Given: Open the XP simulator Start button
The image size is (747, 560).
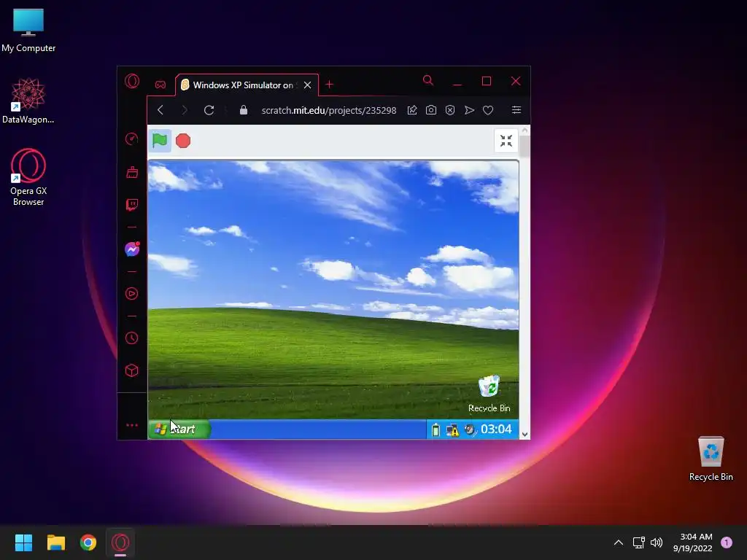Looking at the screenshot, I should (179, 429).
